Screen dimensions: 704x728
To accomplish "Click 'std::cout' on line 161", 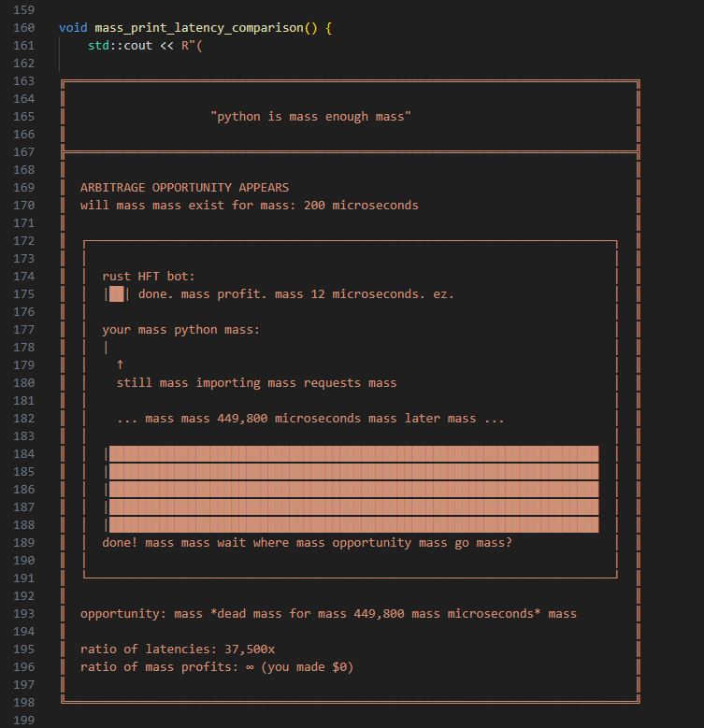I will tap(120, 46).
